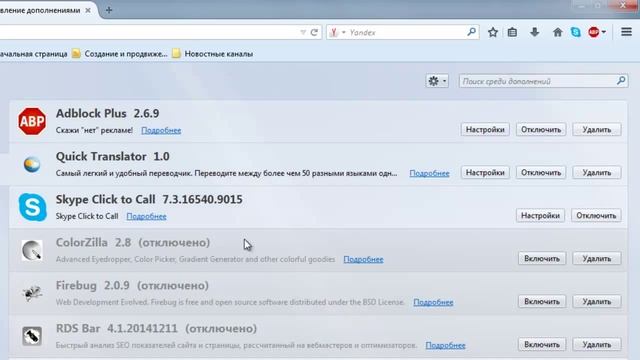Select the Skype Click to Call icon

tap(32, 207)
